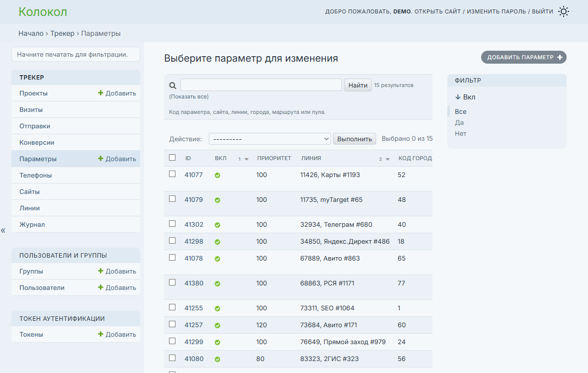Toggle the light/dark theme sun icon
Image resolution: width=588 pixels, height=373 pixels.
(x=563, y=11)
